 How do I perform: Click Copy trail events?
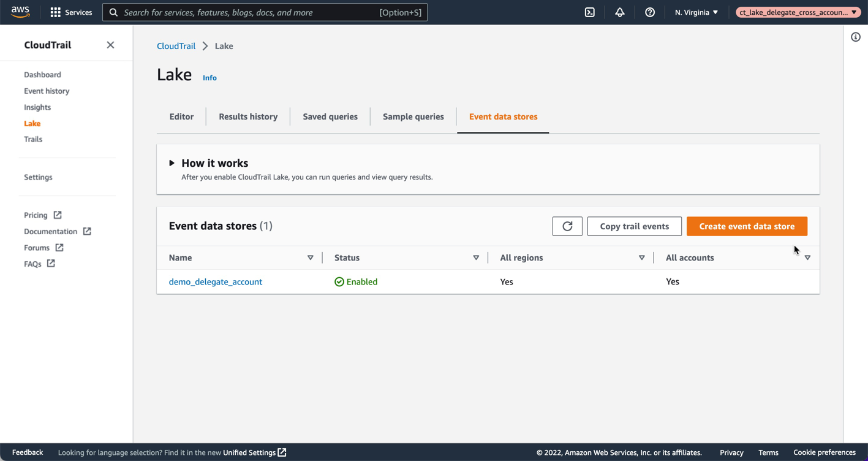coord(634,226)
